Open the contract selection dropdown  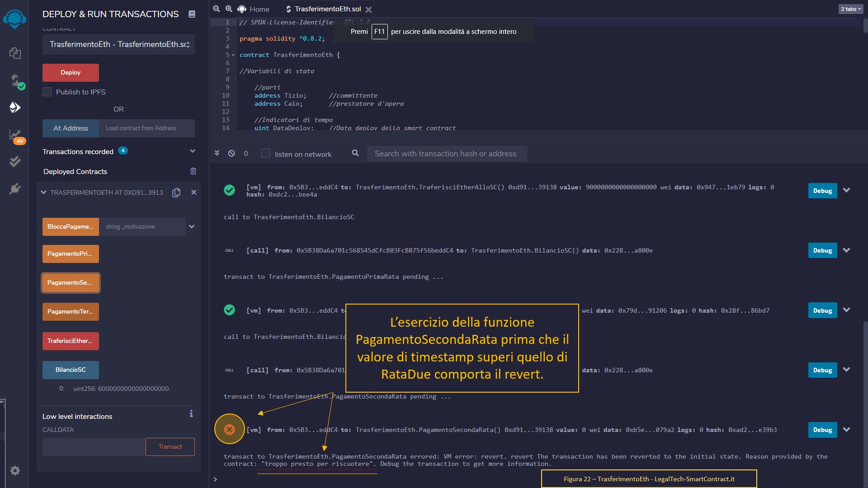[118, 44]
